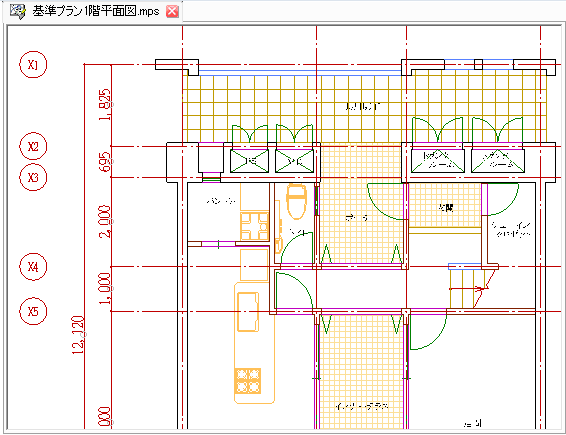Close the 基準プラン1階平面図.mps document tab
The width and height of the screenshot is (566, 435).
pyautogui.click(x=172, y=12)
